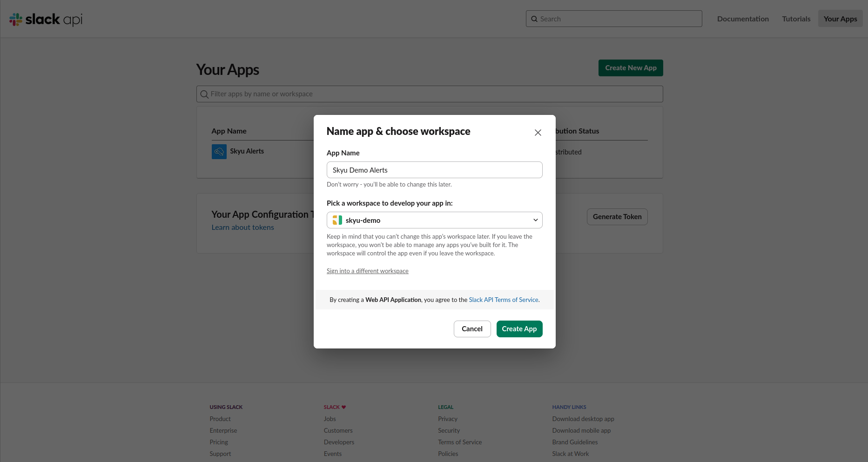Close the Name app dialog
Viewport: 868px width, 462px height.
pos(538,133)
